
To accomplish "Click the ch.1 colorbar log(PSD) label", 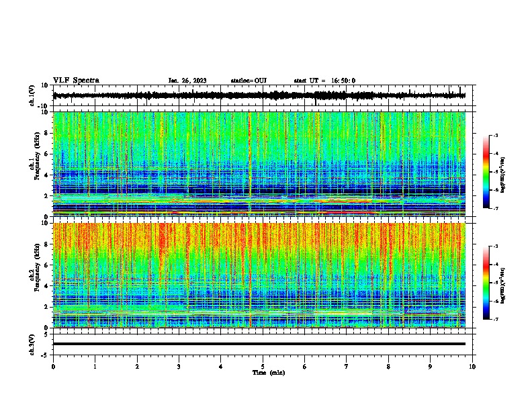I will pyautogui.click(x=503, y=175).
